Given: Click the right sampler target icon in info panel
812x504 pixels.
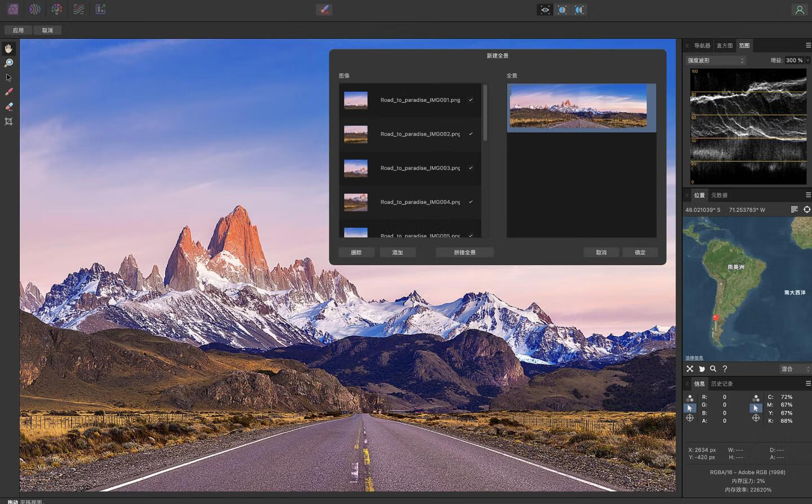Looking at the screenshot, I should click(756, 418).
